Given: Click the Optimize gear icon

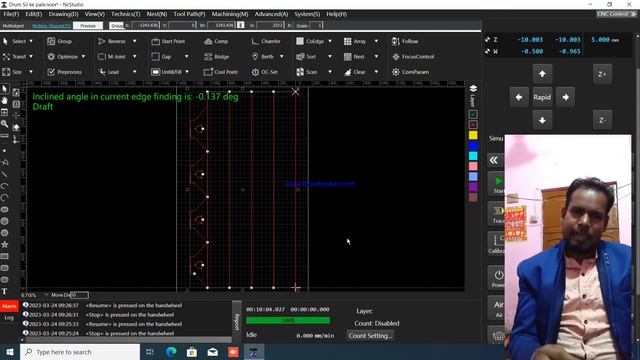Looking at the screenshot, I should (51, 57).
